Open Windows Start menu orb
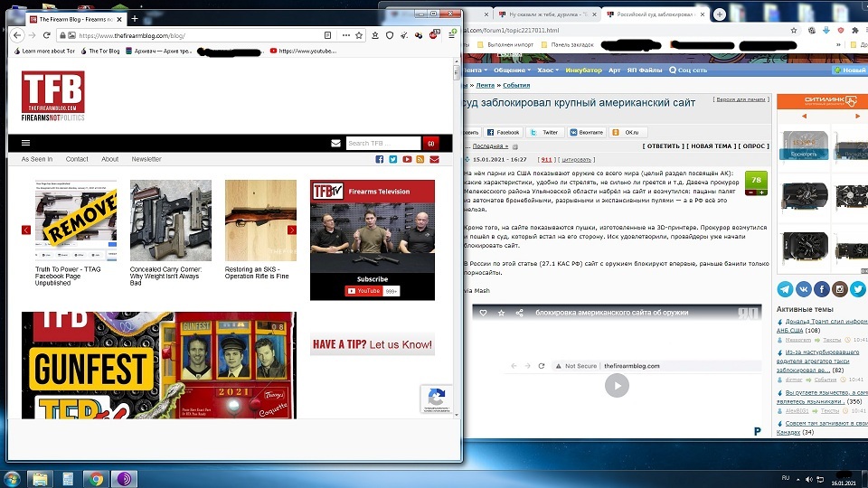The image size is (868, 488). pyautogui.click(x=12, y=479)
